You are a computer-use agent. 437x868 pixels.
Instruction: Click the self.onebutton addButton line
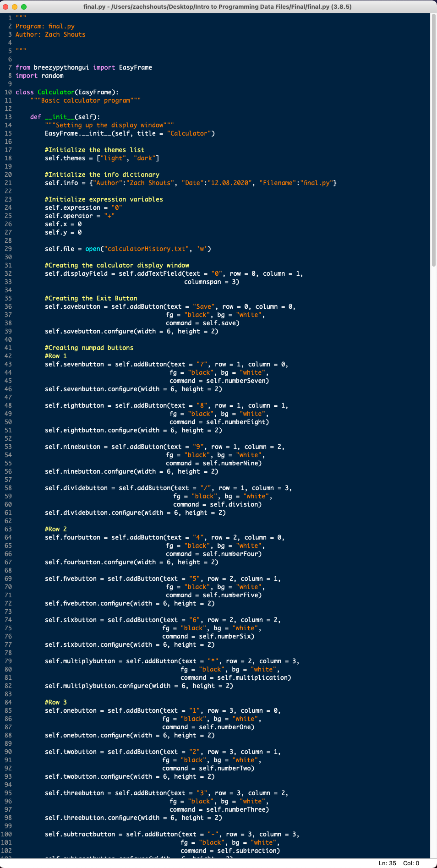163,710
